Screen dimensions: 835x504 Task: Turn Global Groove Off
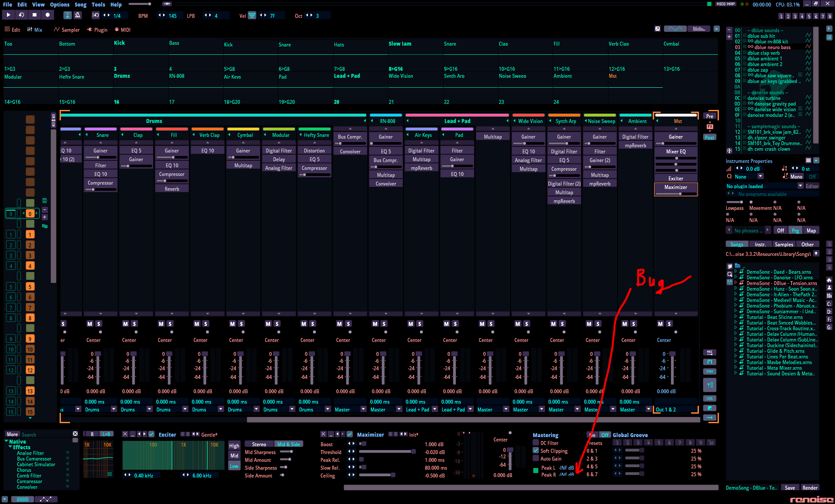pos(605,434)
